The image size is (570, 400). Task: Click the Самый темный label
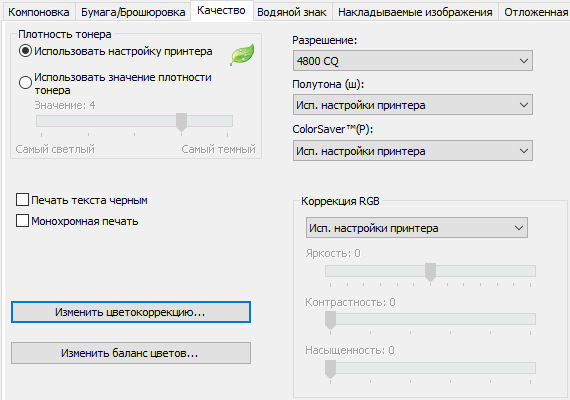tap(218, 149)
